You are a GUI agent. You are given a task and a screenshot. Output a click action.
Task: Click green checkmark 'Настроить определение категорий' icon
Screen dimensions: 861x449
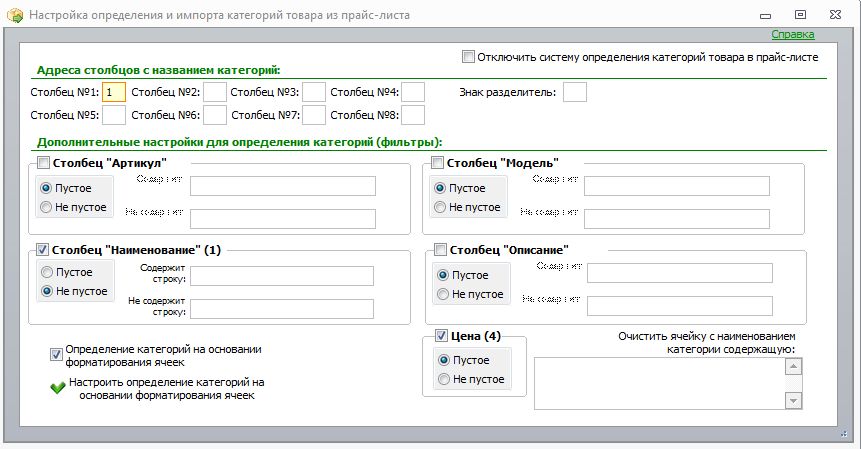tap(58, 388)
